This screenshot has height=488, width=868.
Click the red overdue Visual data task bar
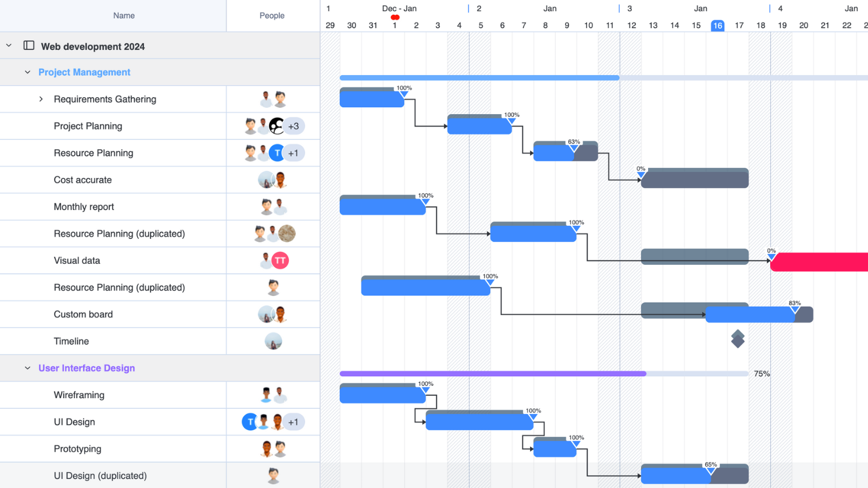click(819, 262)
